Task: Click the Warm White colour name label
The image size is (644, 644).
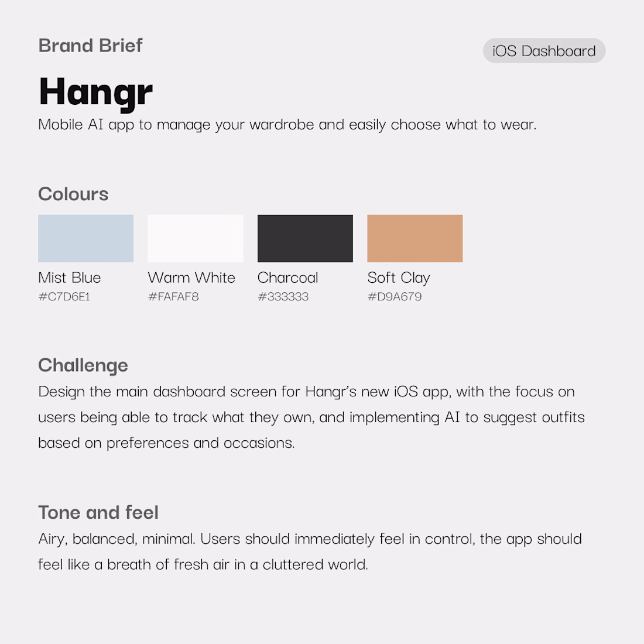Action: tap(191, 278)
